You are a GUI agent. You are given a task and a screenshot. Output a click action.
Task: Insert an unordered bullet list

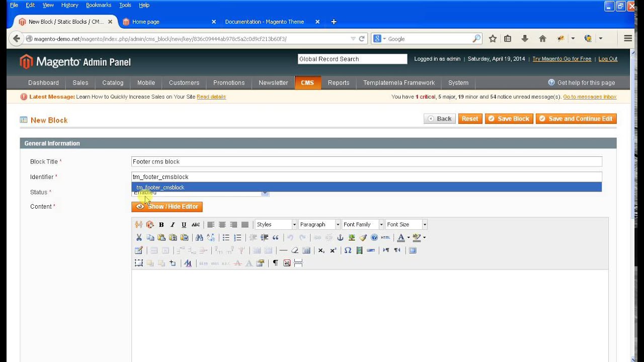(226, 237)
